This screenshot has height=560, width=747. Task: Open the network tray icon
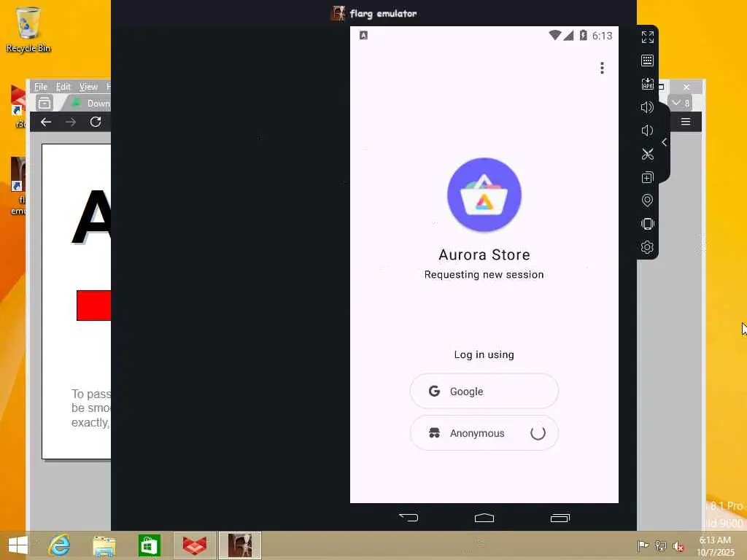661,546
